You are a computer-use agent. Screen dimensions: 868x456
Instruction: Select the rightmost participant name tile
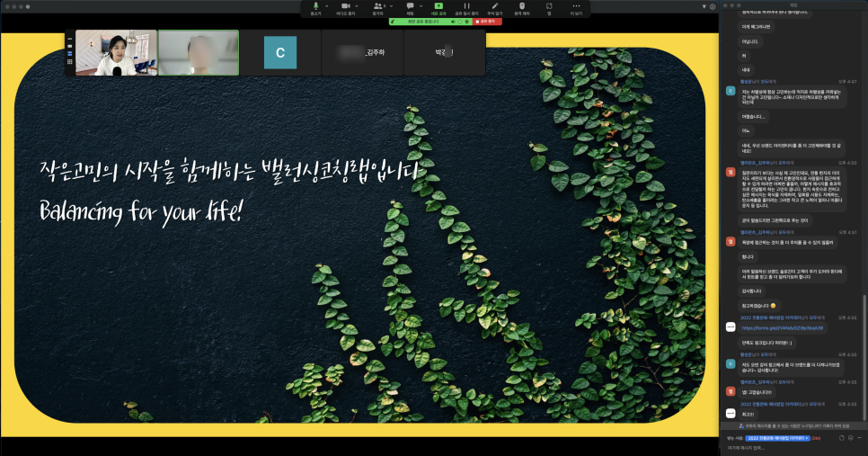click(444, 53)
